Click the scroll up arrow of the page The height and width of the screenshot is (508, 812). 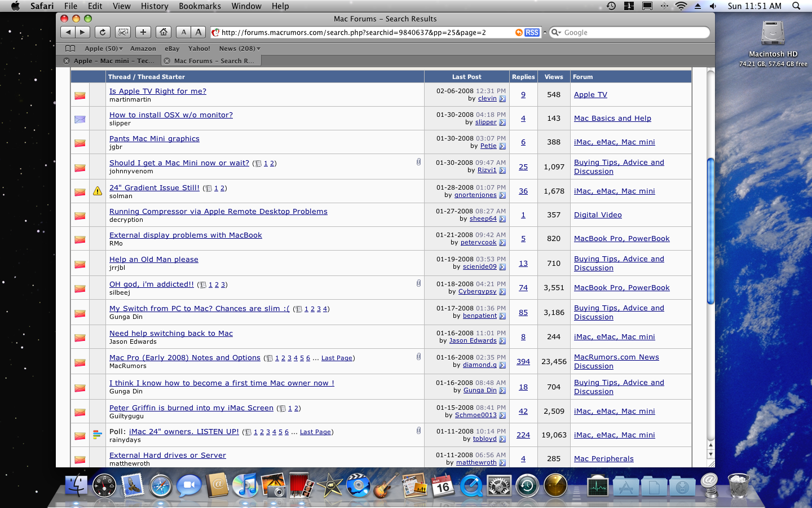(x=710, y=445)
